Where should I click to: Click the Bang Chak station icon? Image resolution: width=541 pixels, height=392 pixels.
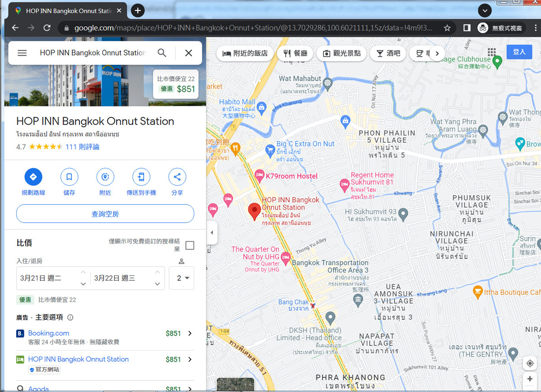click(x=313, y=305)
